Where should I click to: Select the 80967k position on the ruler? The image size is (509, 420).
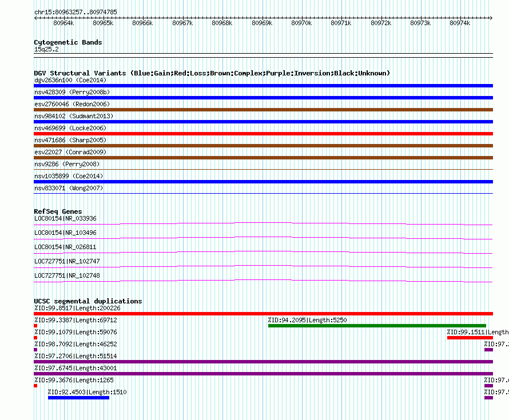(182, 23)
